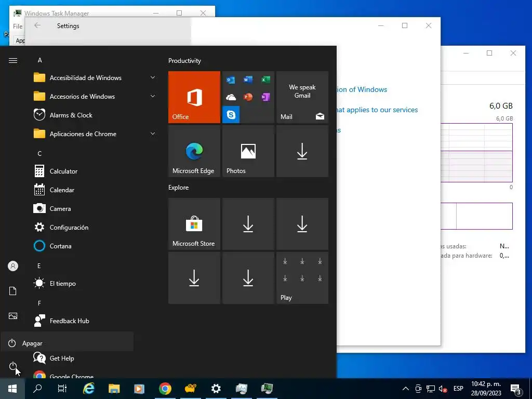Jump to letter A app index
The width and height of the screenshot is (532, 399).
[x=39, y=60]
